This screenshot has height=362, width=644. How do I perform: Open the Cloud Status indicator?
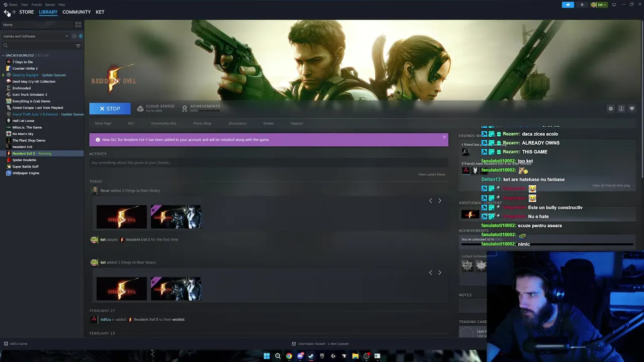156,108
